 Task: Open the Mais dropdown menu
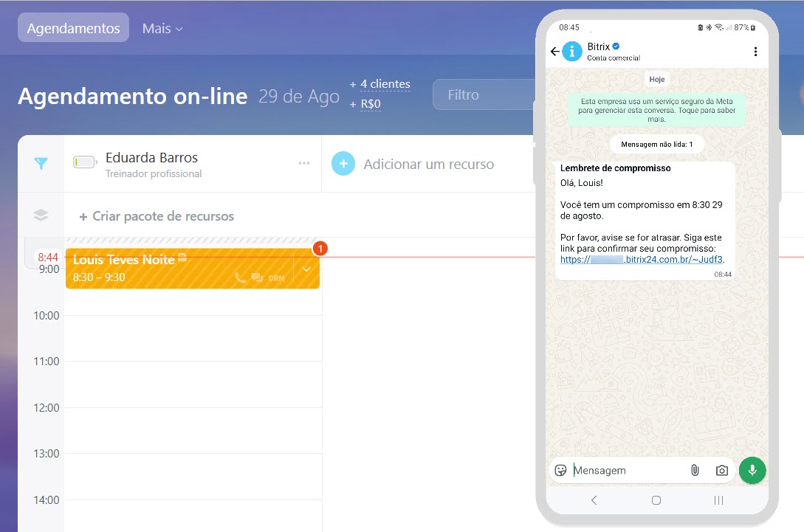tap(162, 28)
